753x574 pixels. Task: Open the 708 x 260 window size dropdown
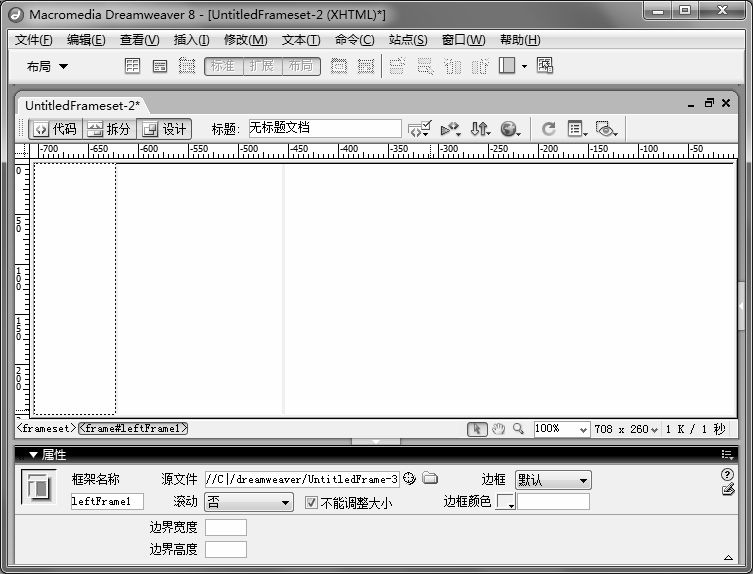(x=626, y=429)
